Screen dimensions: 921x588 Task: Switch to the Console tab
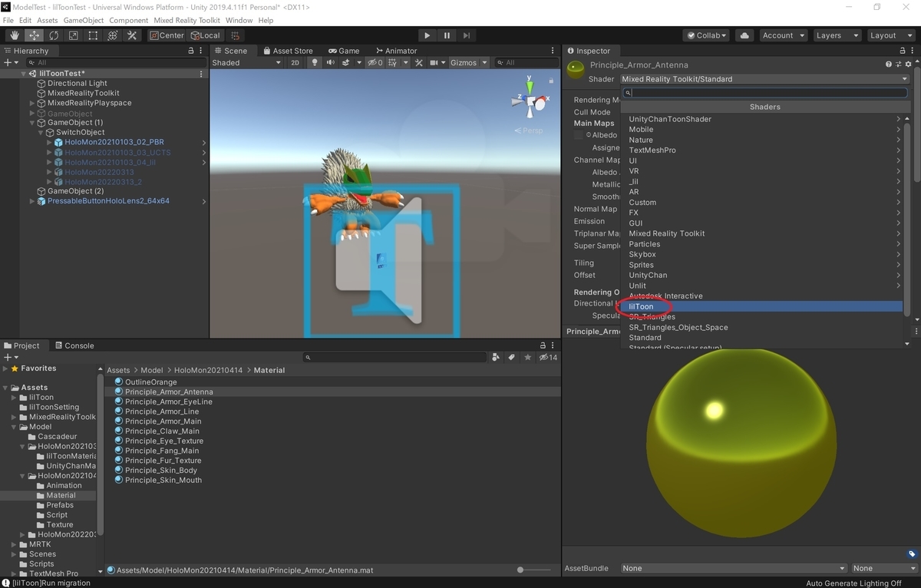74,345
